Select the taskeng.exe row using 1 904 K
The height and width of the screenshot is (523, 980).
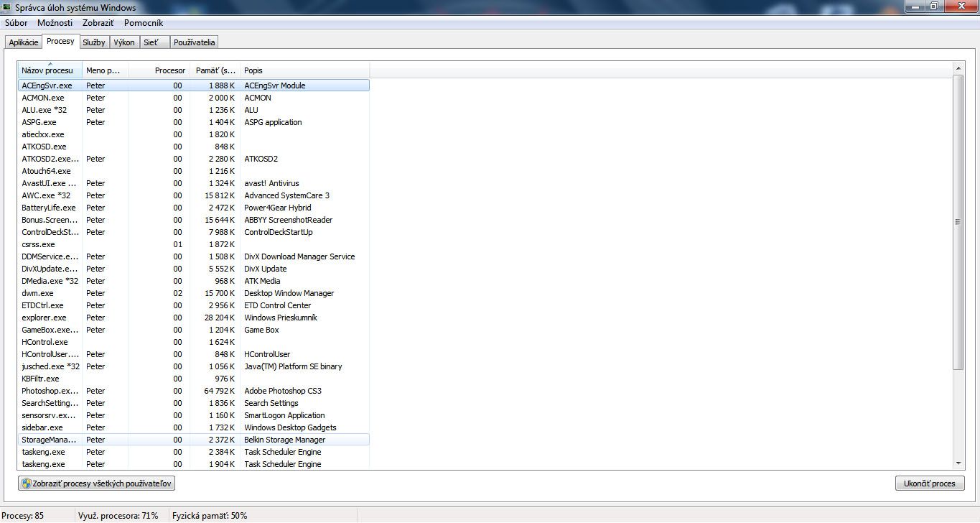(x=194, y=464)
